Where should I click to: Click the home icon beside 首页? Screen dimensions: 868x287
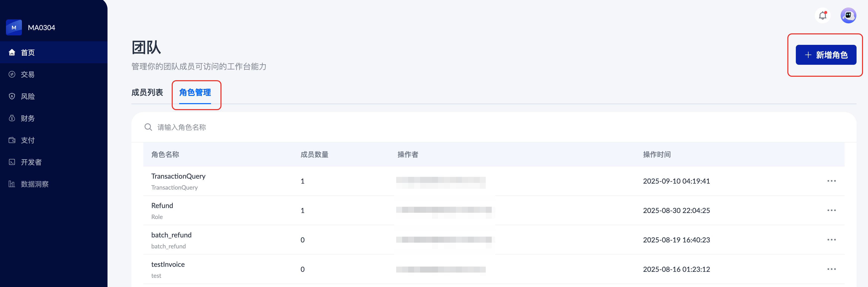[x=12, y=52]
